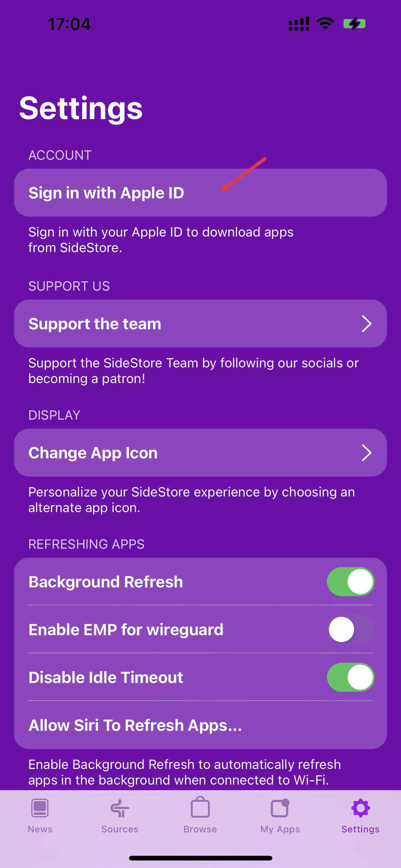Open Change App Icon chevron
Image resolution: width=401 pixels, height=868 pixels.
(x=366, y=452)
